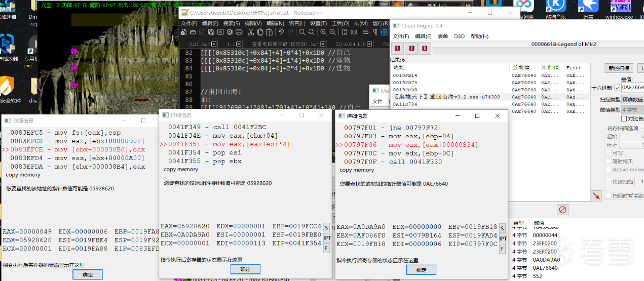Toggle the 可写 writable checkbox
This screenshot has height=281, width=644.
click(609, 152)
